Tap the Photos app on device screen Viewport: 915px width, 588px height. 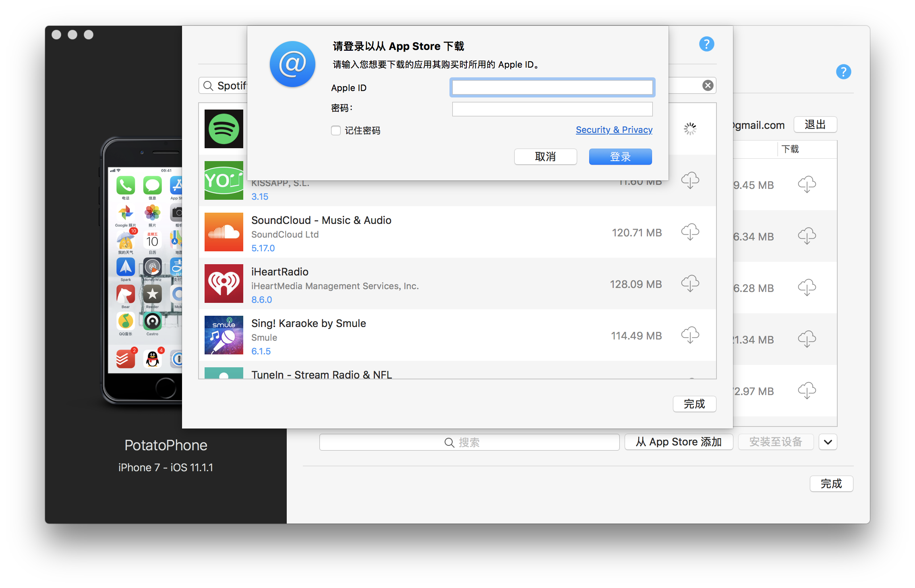(x=152, y=213)
